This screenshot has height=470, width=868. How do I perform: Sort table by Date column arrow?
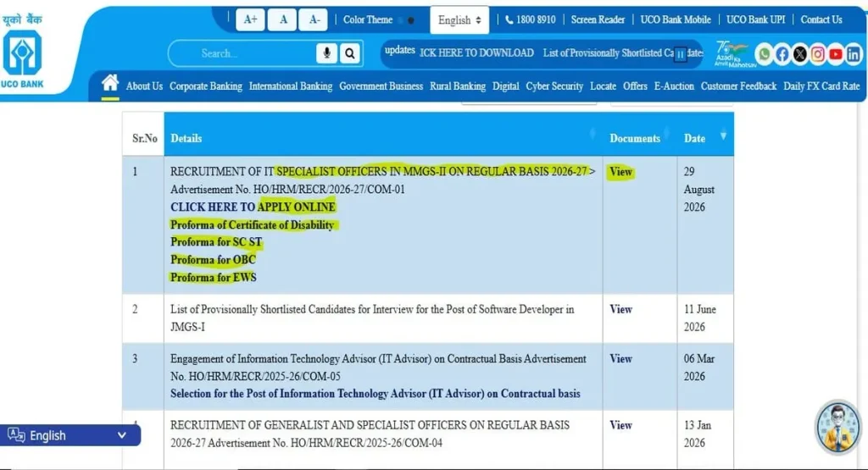pyautogui.click(x=723, y=135)
